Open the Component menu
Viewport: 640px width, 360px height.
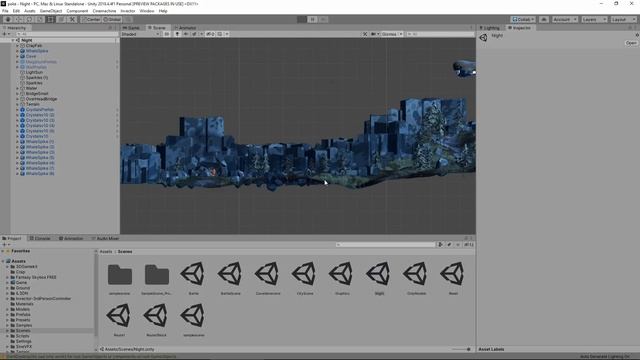[77, 11]
